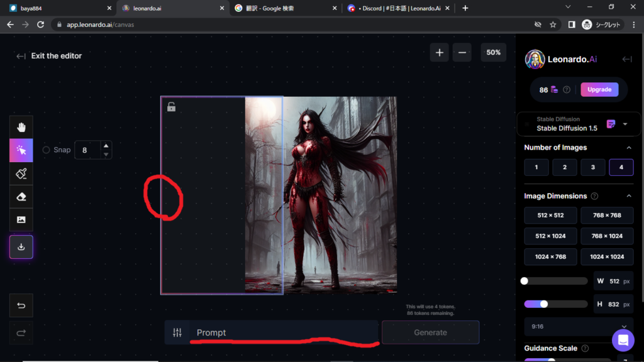
Task: Unlock the generation frame lock icon
Action: pyautogui.click(x=171, y=107)
